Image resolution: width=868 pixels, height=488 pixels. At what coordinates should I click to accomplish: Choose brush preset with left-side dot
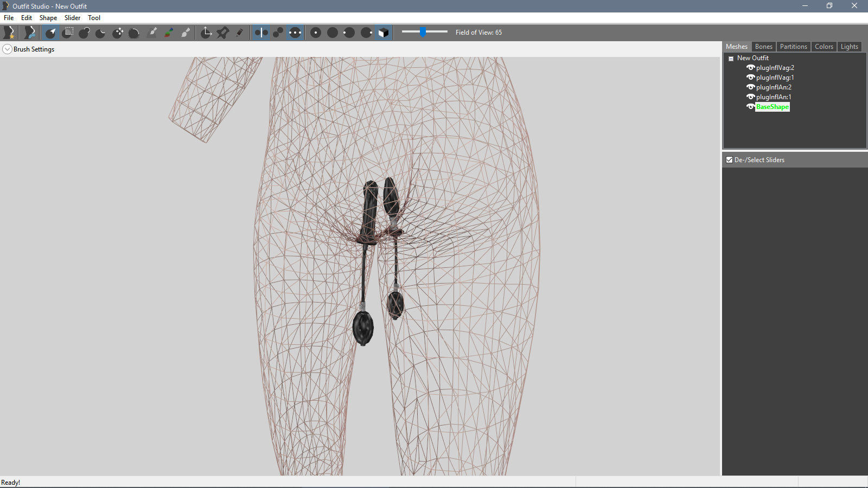349,33
